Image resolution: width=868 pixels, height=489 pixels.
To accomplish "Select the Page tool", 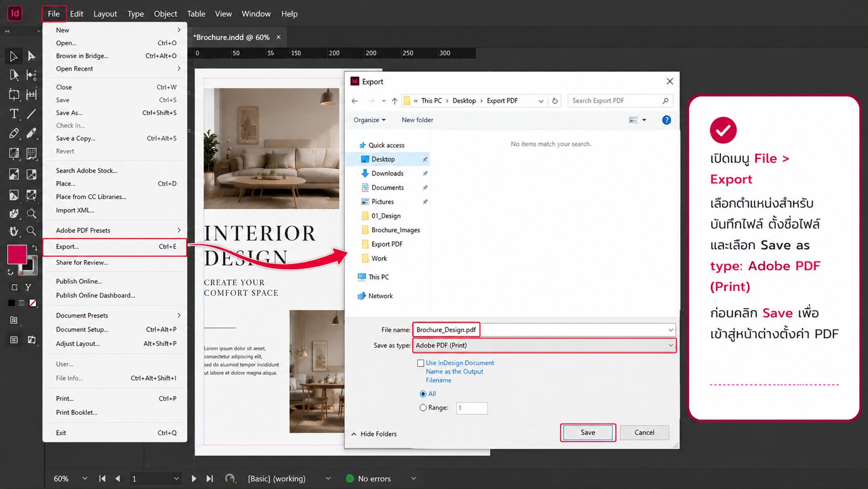I will [x=13, y=75].
